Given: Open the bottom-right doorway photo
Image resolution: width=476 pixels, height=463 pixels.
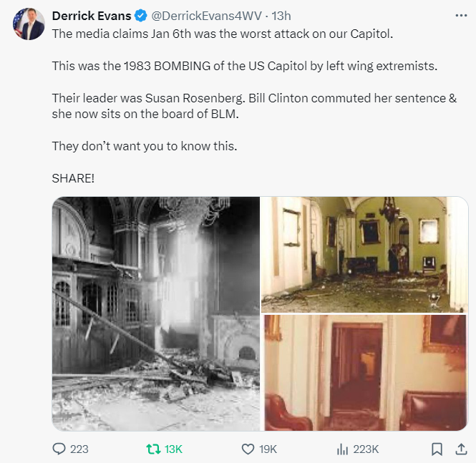Looking at the screenshot, I should click(364, 373).
